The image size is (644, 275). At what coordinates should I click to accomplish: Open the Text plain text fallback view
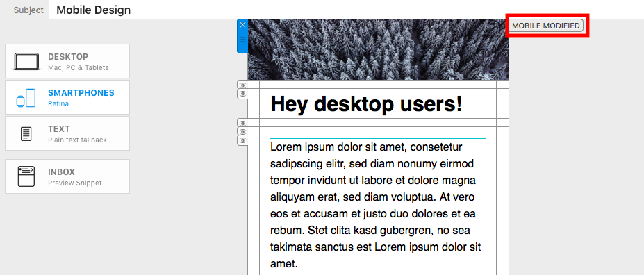67,133
